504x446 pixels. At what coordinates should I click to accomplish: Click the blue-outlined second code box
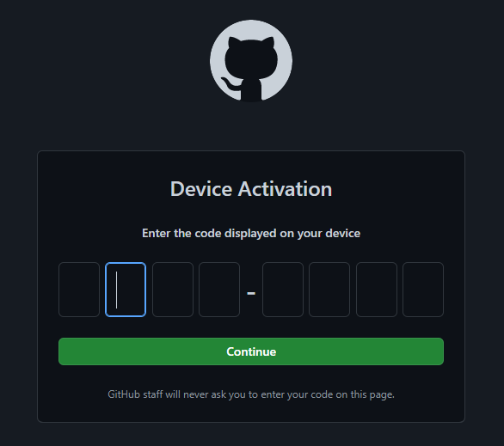tap(126, 290)
